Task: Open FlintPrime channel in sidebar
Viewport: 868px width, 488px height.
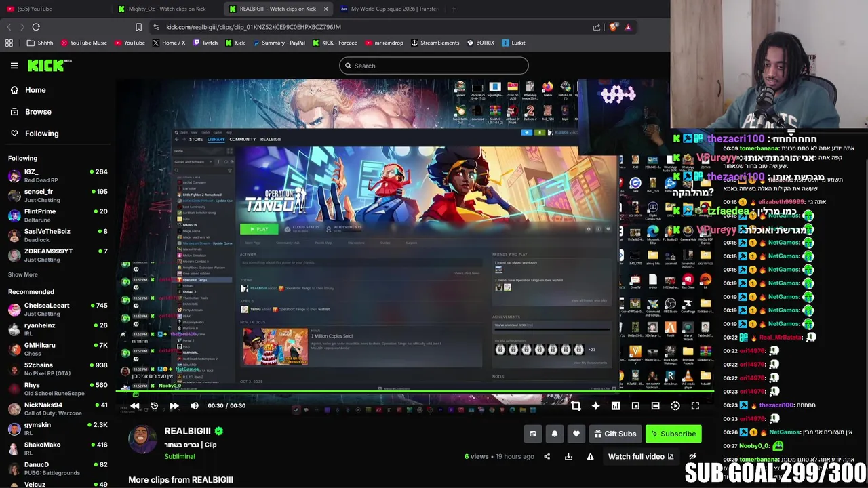Action: click(58, 215)
